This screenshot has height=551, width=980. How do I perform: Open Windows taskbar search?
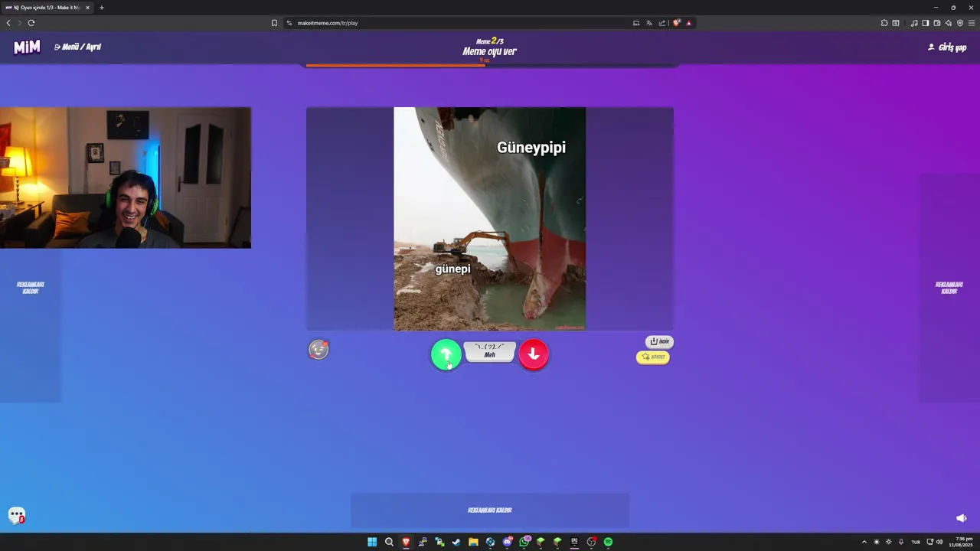(x=389, y=542)
